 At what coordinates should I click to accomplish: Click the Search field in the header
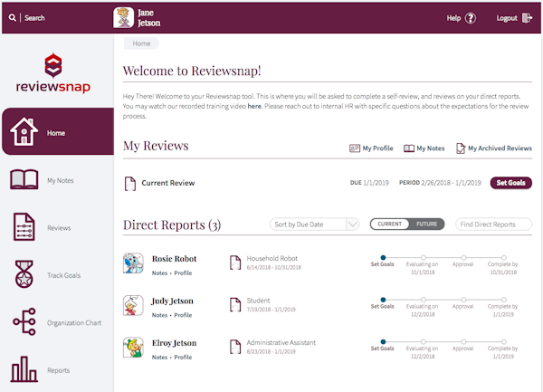pos(34,18)
